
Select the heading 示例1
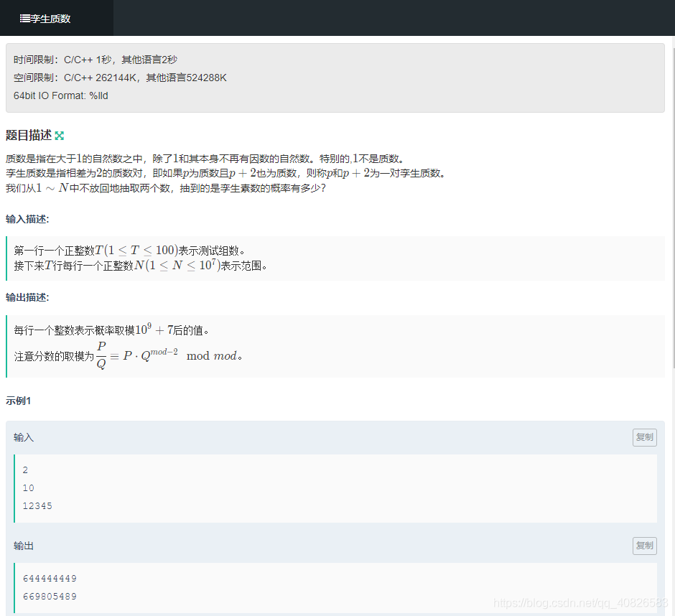[x=18, y=401]
